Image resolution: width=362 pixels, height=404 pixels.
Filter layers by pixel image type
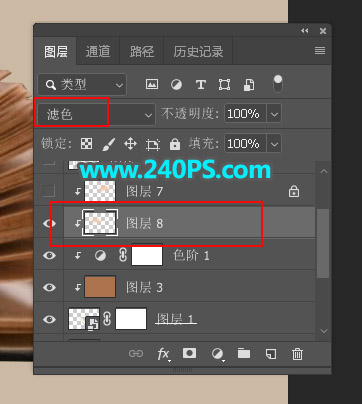[x=152, y=84]
